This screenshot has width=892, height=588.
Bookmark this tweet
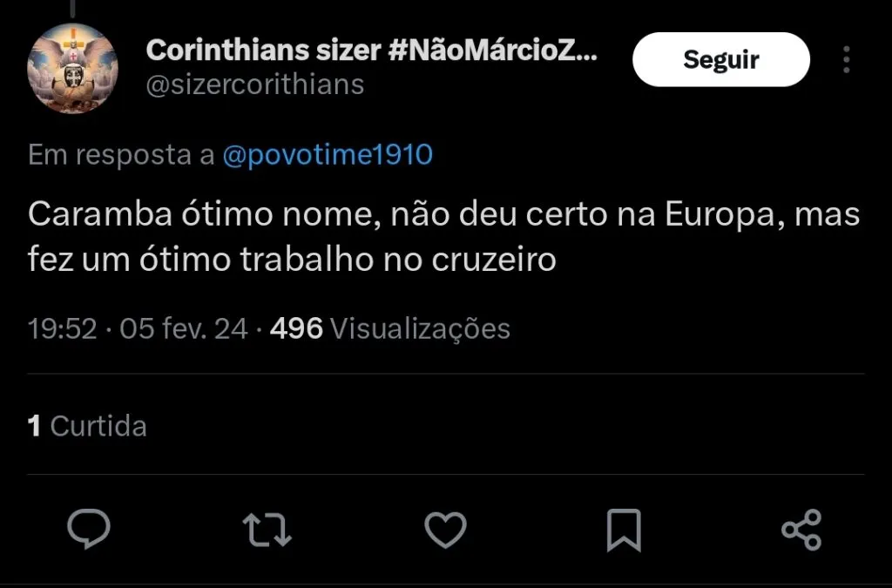(x=623, y=529)
